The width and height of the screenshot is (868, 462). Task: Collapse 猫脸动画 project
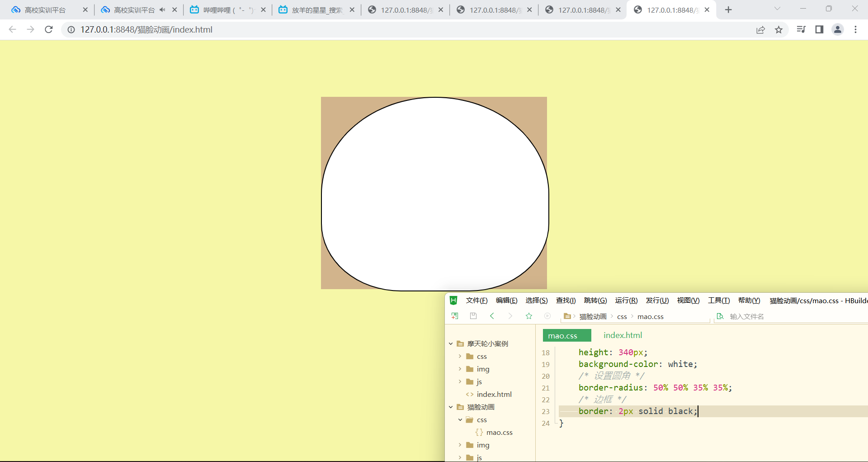451,407
